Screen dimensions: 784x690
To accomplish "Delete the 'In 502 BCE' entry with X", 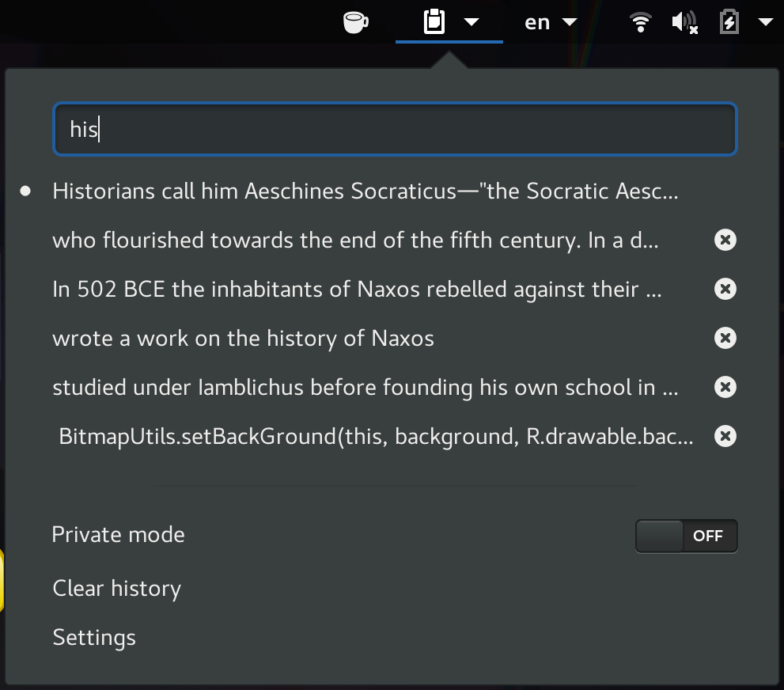I will pos(725,289).
